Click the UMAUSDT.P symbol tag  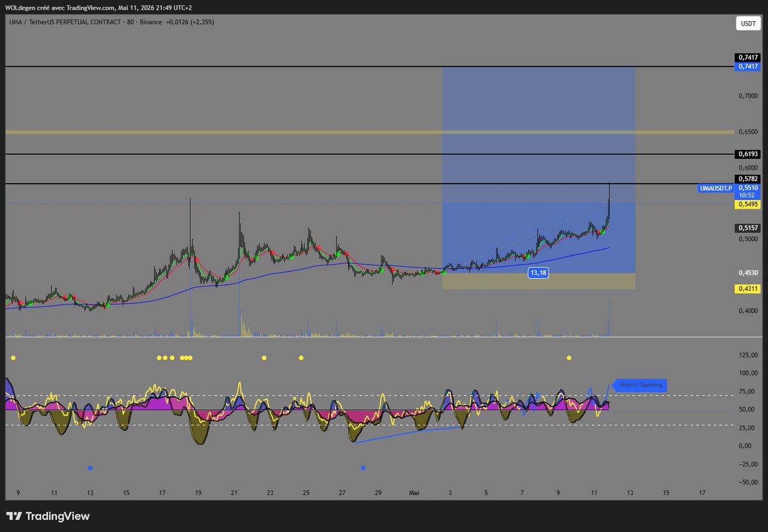(x=716, y=188)
